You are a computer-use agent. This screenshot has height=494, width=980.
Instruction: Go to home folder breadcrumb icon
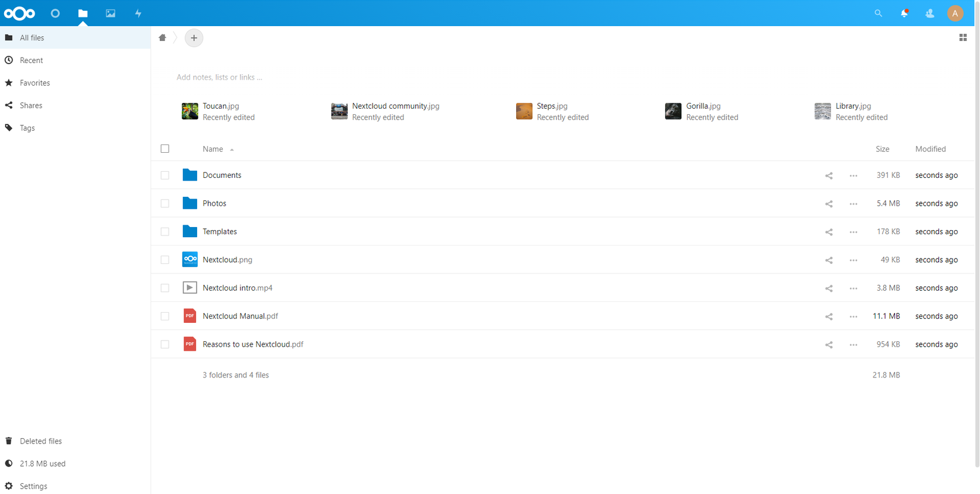point(162,37)
